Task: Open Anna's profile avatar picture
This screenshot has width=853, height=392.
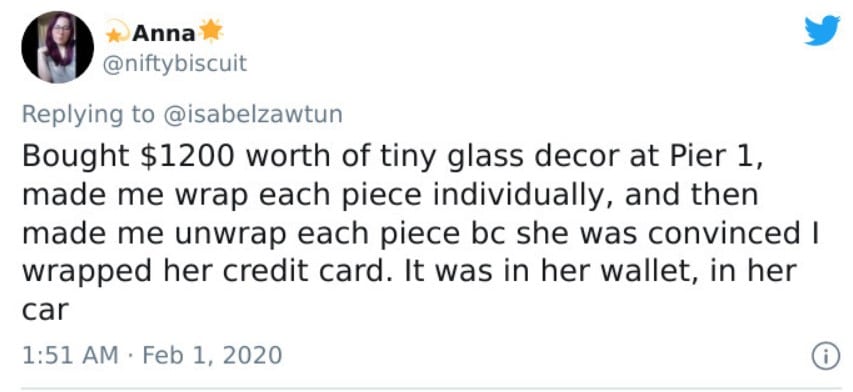Action: point(58,47)
